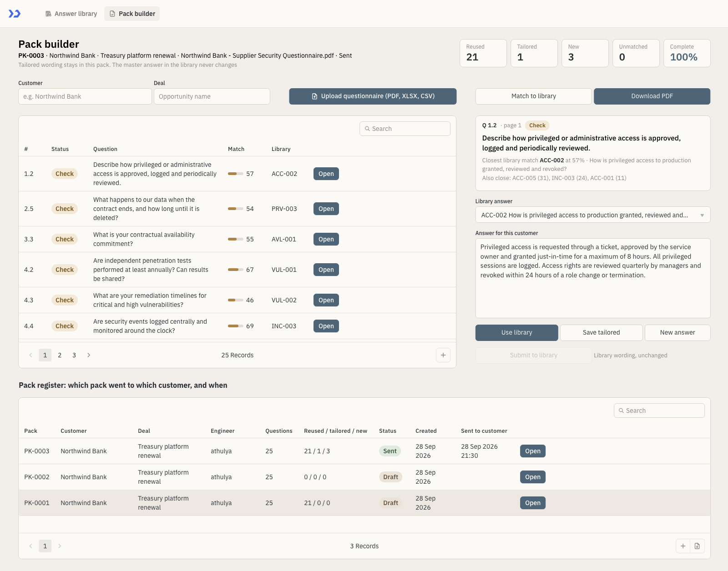Open question 4.4 INC-003 row

326,326
